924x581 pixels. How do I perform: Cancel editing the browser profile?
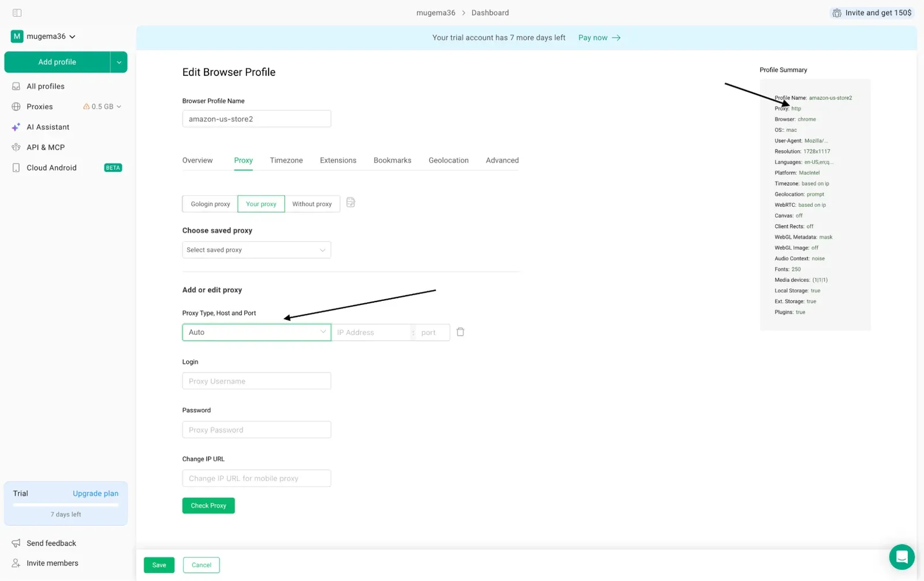[x=202, y=565]
